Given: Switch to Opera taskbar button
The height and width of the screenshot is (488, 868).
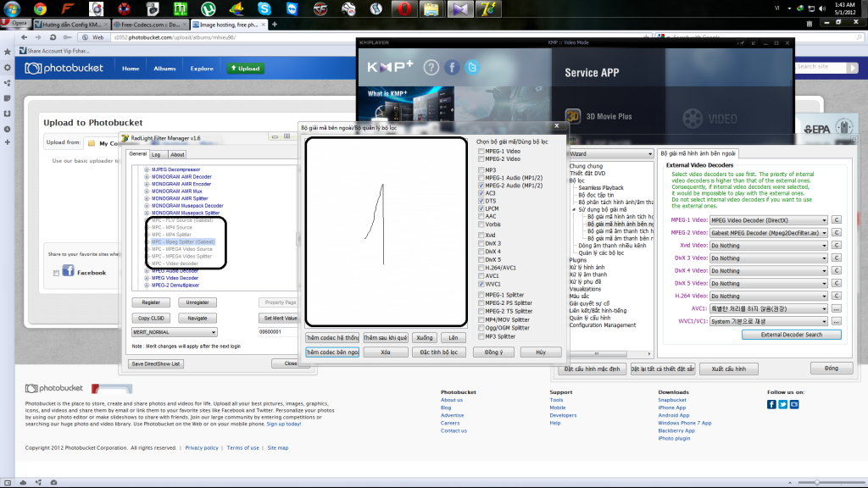Looking at the screenshot, I should tap(404, 8).
